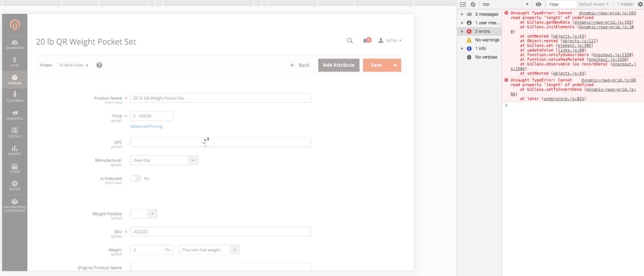
Task: Click the Add Attribute button
Action: click(x=338, y=65)
